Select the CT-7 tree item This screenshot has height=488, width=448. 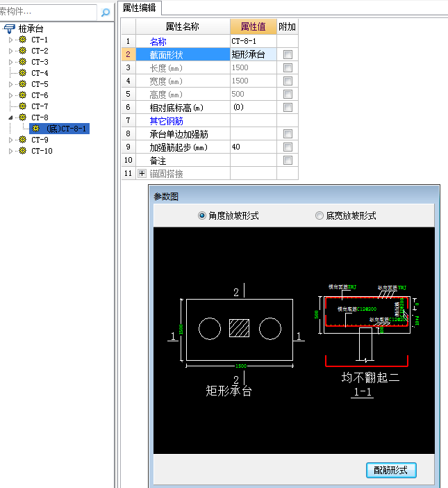tap(40, 106)
